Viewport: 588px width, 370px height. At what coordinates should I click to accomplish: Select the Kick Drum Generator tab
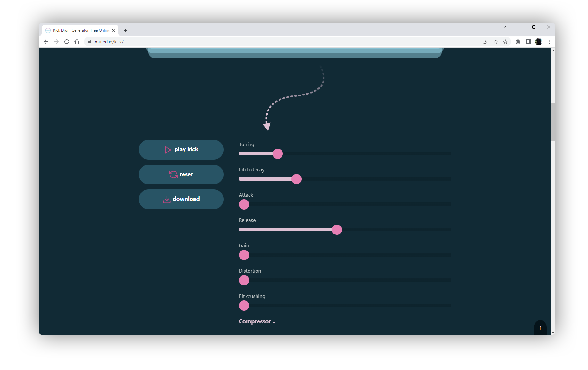point(80,30)
